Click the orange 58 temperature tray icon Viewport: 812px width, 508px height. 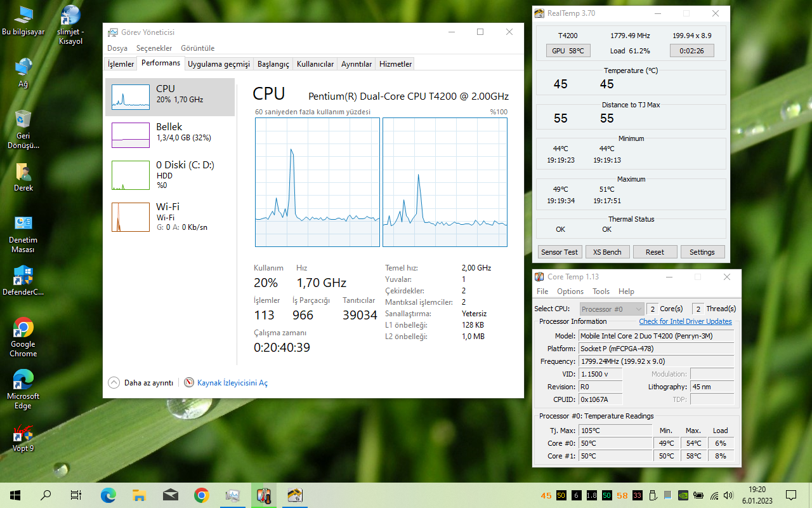[x=622, y=495]
